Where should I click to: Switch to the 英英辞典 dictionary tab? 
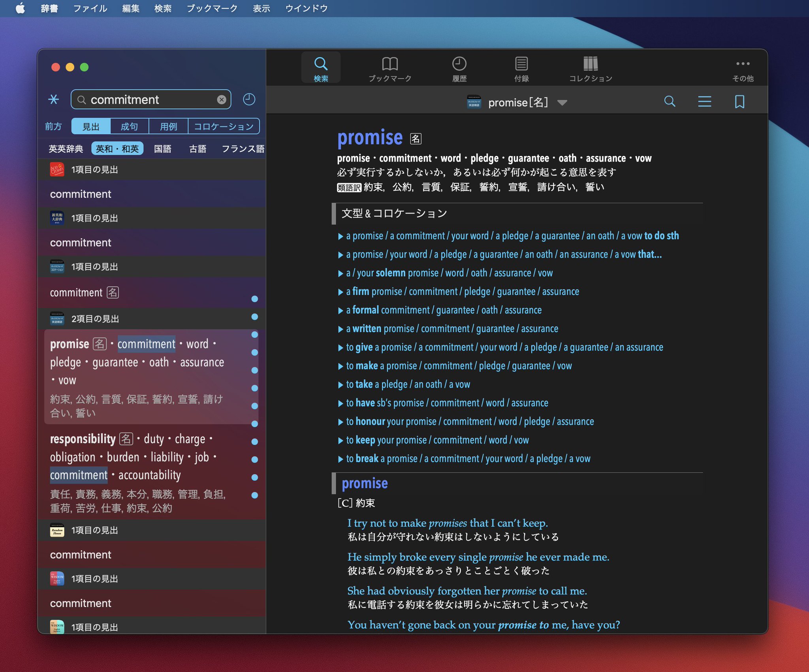click(66, 149)
